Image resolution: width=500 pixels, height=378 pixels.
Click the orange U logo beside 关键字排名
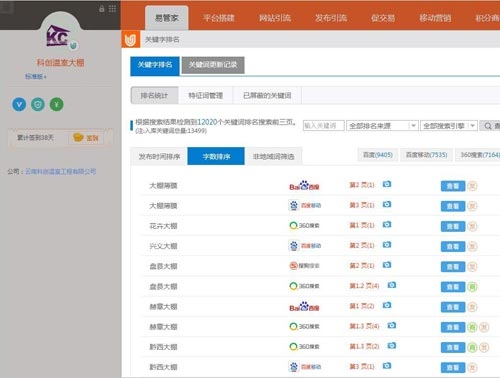(x=131, y=40)
